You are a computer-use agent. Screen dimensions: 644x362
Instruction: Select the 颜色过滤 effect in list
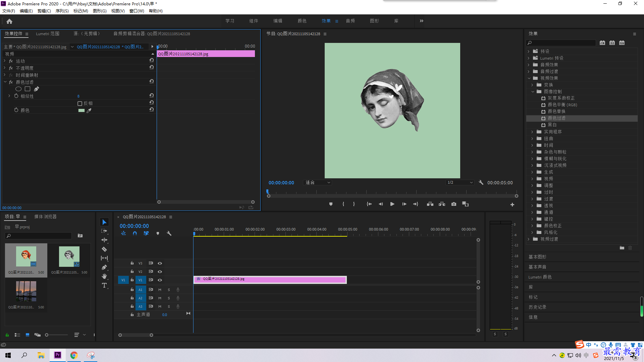pyautogui.click(x=582, y=118)
